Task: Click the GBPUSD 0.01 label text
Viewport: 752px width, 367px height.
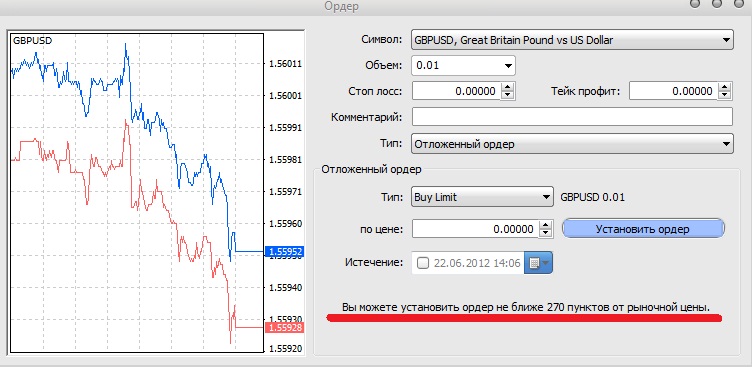Action: (x=592, y=197)
